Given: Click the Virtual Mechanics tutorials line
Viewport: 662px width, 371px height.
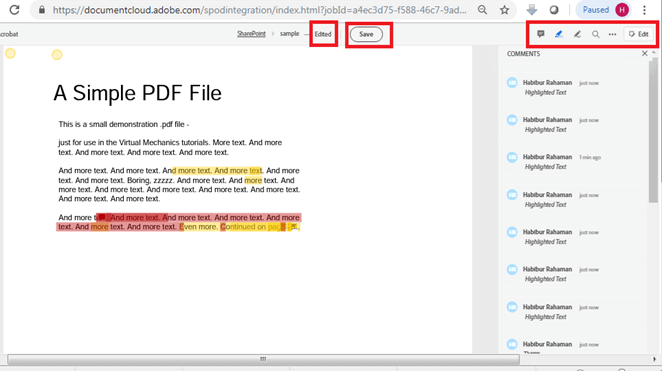Looking at the screenshot, I should pyautogui.click(x=170, y=143).
